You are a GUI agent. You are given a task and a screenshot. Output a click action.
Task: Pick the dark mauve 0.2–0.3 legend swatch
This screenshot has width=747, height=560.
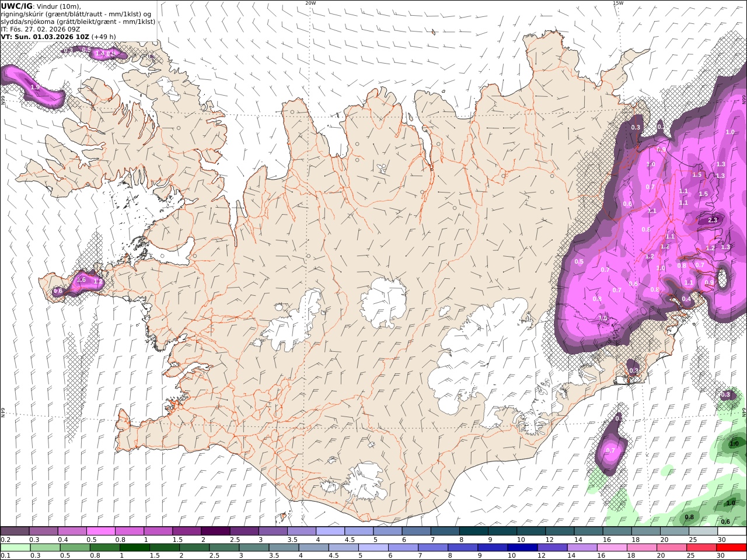(x=15, y=531)
